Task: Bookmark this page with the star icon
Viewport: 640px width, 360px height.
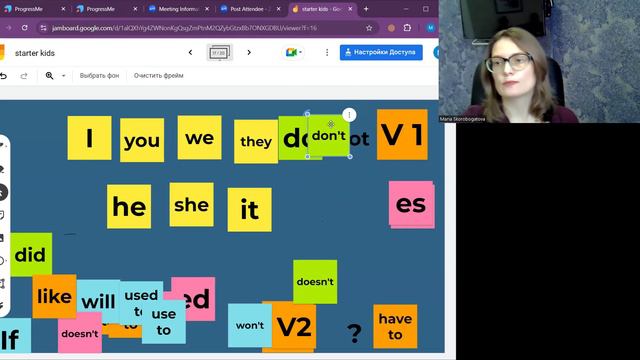Action: 369,28
